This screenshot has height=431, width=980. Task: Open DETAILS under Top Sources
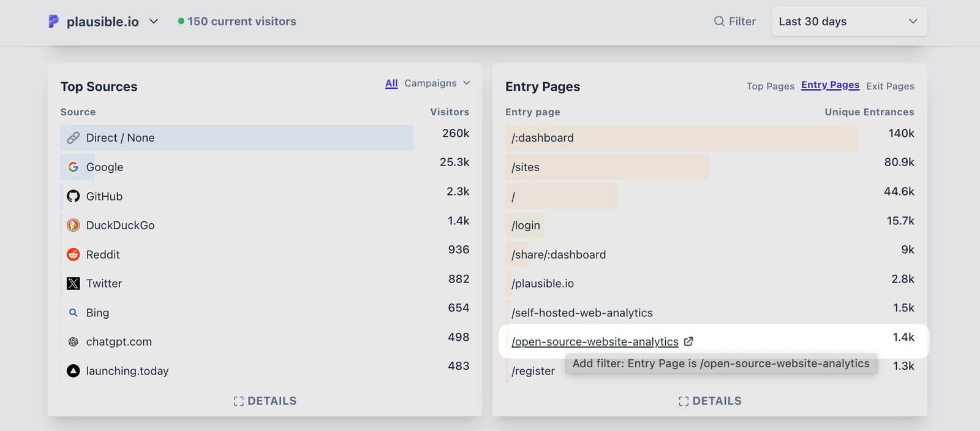(265, 401)
